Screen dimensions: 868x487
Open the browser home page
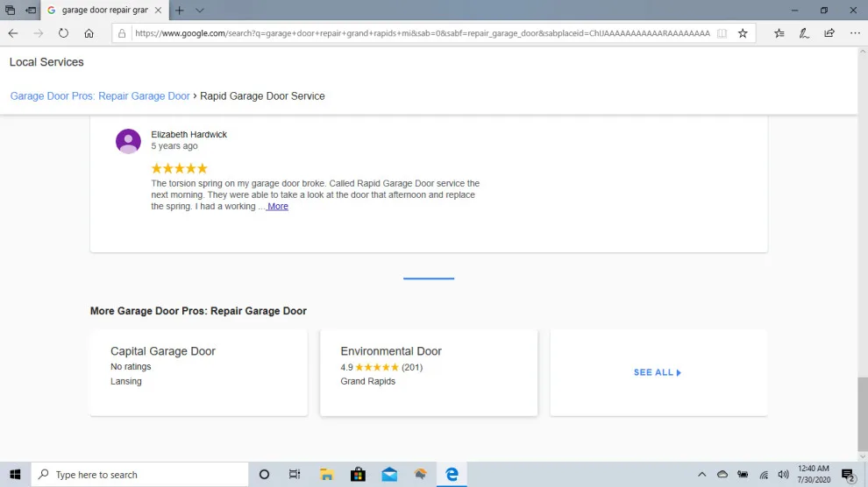[x=89, y=33]
